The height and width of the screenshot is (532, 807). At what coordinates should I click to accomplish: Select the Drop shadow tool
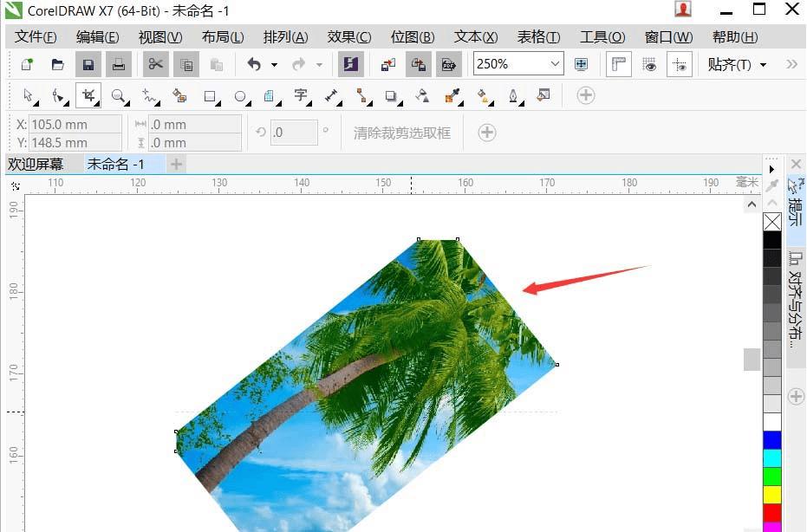click(391, 95)
